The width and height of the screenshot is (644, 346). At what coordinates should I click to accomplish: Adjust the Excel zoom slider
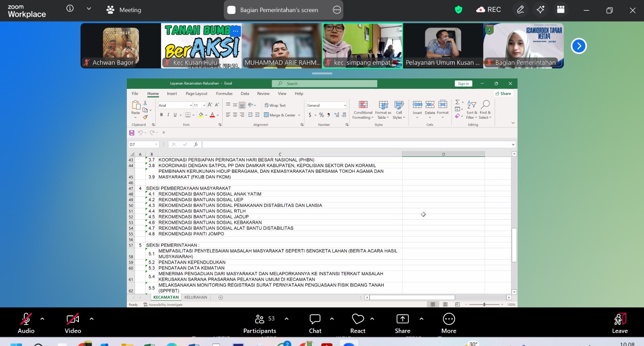coord(484,305)
